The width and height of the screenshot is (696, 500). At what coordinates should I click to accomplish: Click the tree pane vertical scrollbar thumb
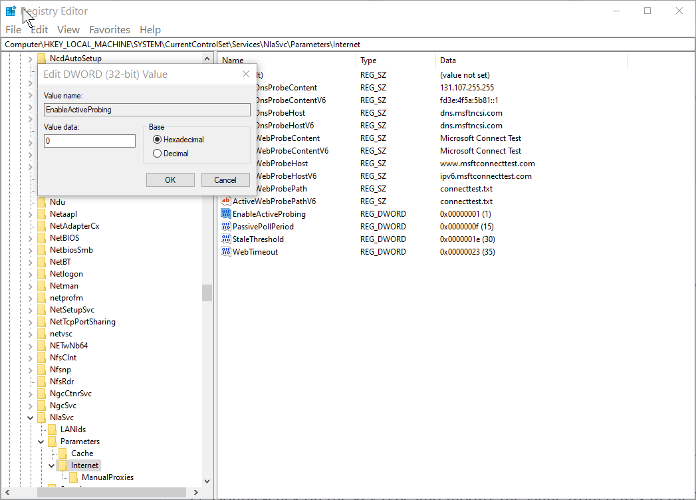(x=206, y=293)
